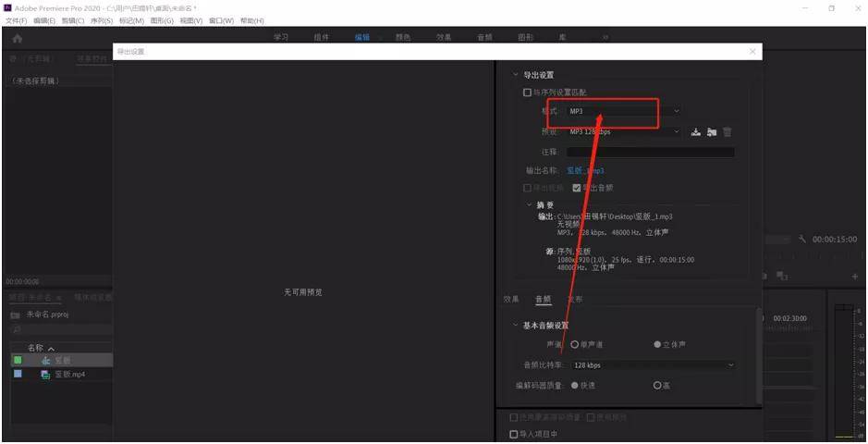Click the save preset icon
Image resolution: width=868 pixels, height=444 pixels.
tap(696, 131)
